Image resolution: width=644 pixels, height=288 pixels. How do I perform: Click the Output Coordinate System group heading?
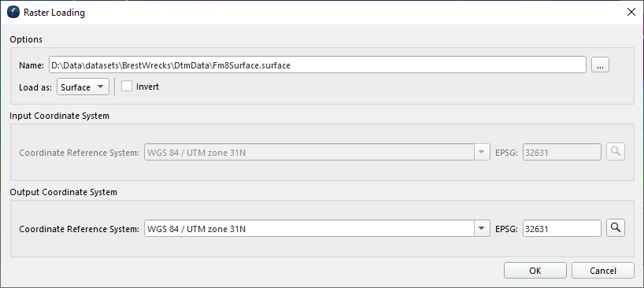point(63,192)
